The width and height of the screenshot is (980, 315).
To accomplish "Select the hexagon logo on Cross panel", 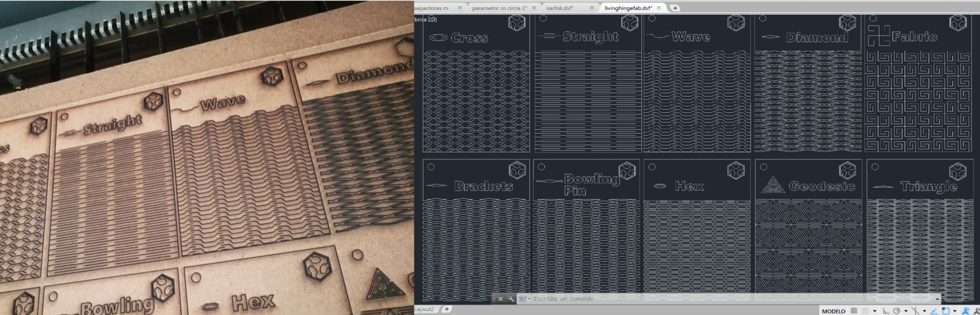I will click(516, 23).
